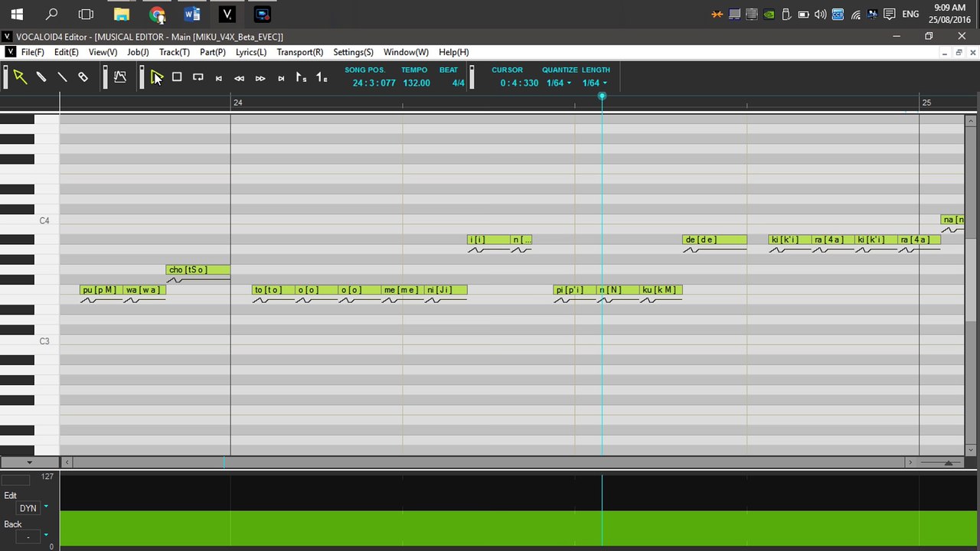Open the View(V) menu

[x=103, y=52]
